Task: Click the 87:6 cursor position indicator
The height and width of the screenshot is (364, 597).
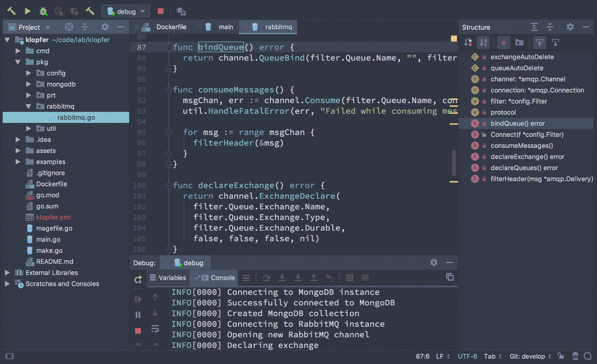Action: (x=422, y=356)
